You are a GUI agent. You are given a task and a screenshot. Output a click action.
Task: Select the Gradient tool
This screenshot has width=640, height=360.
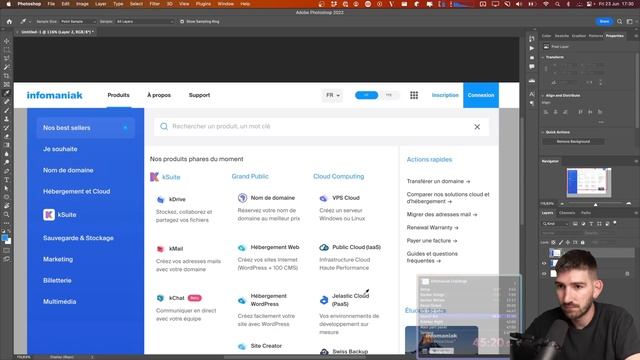pyautogui.click(x=7, y=145)
